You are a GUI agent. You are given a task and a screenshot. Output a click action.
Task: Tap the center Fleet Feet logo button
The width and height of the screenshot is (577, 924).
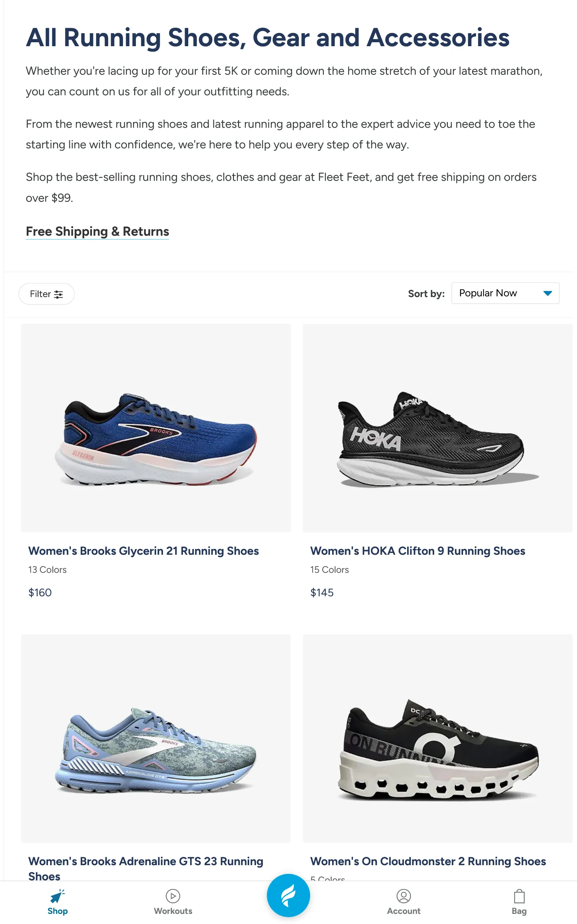[x=288, y=895]
